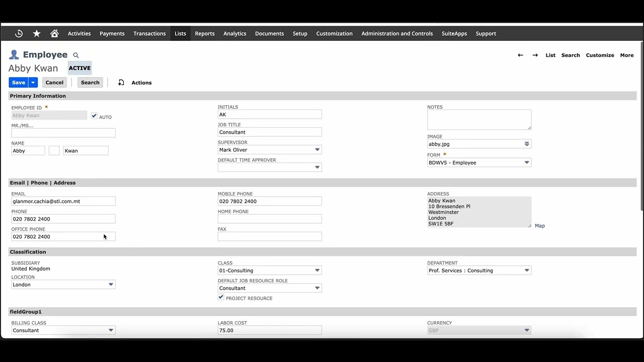Viewport: 644px width, 362px height.
Task: Open Administration and Controls menu
Action: (397, 34)
